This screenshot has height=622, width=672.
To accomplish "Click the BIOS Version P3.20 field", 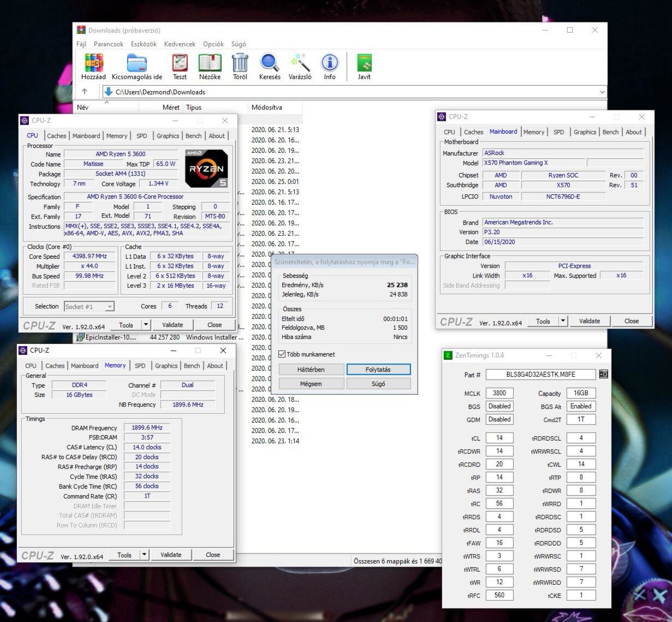I will [563, 232].
